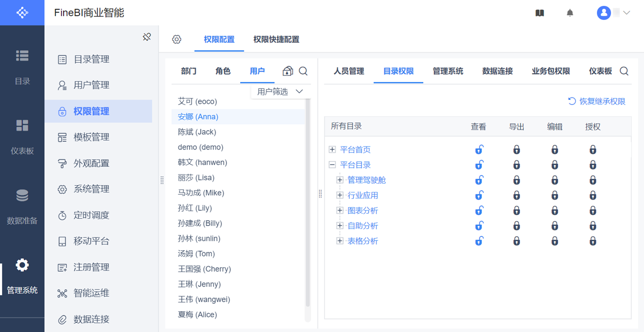
Task: Select user 马功成 (Mike) in list
Action: point(201,193)
